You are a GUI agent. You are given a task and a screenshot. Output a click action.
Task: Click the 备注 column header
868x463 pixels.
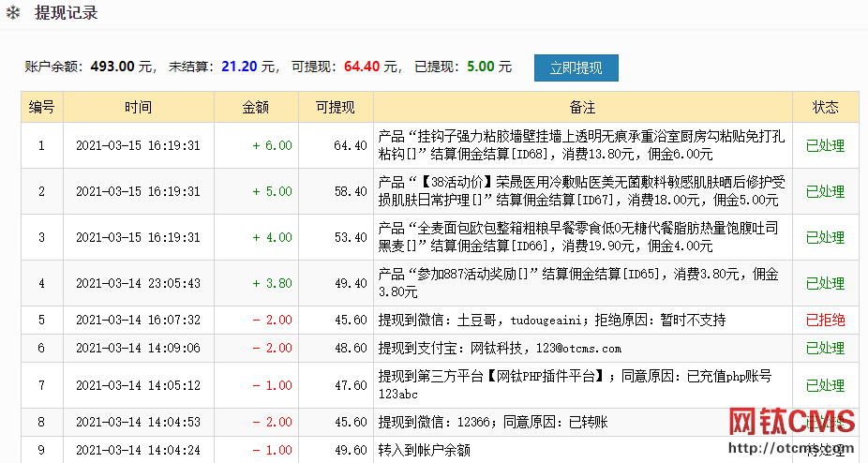click(x=582, y=107)
